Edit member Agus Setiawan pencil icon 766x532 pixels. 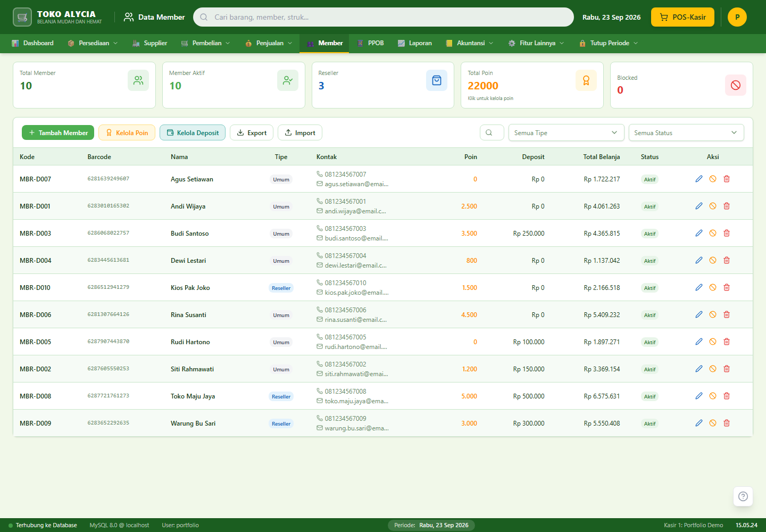point(699,179)
